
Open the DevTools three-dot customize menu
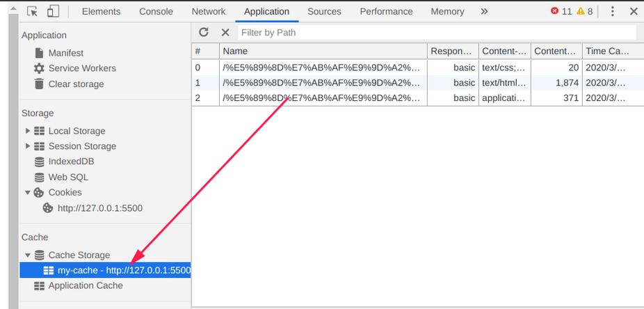click(612, 11)
